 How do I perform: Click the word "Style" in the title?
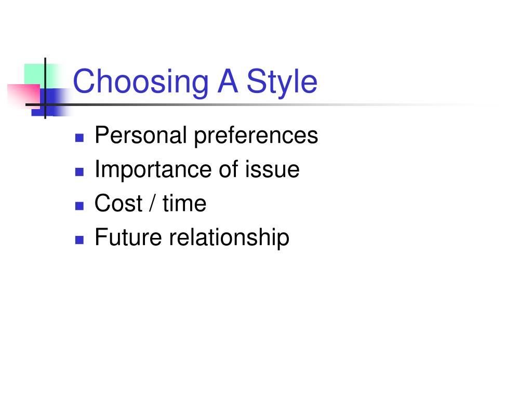282,83
